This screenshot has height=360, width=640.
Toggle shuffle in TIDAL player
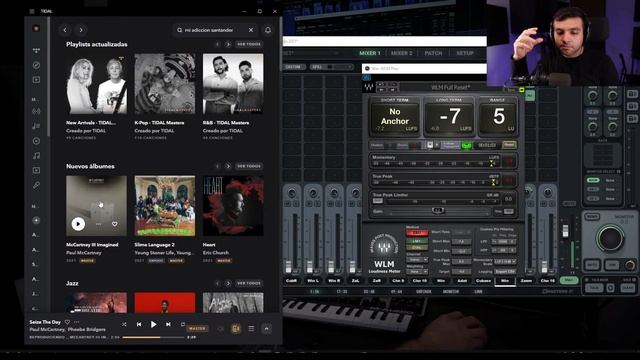124,324
